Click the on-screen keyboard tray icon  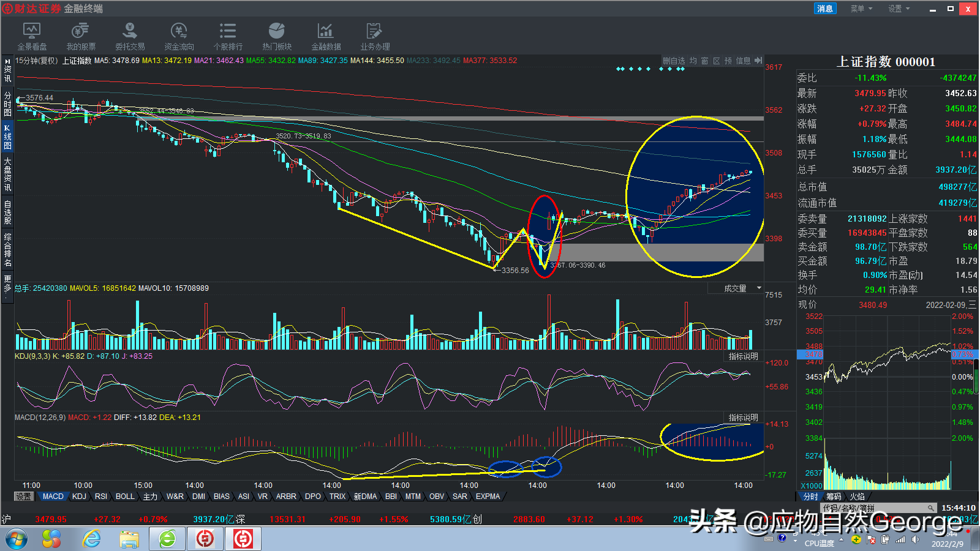tap(769, 539)
